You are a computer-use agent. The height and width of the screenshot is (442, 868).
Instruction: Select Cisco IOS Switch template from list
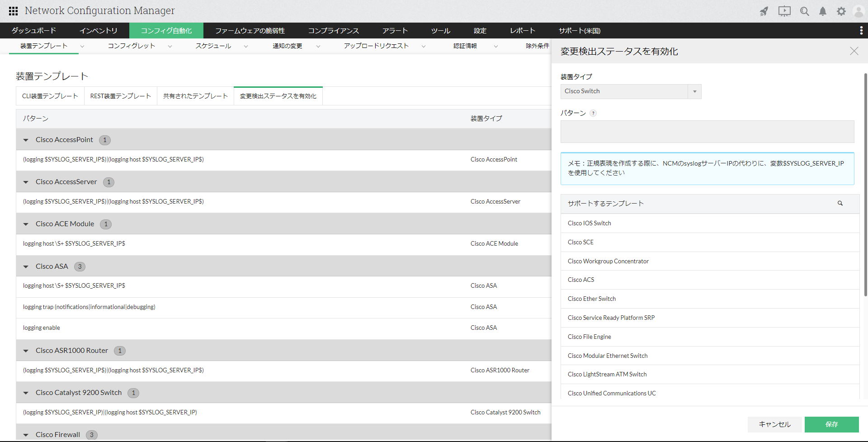pyautogui.click(x=589, y=223)
